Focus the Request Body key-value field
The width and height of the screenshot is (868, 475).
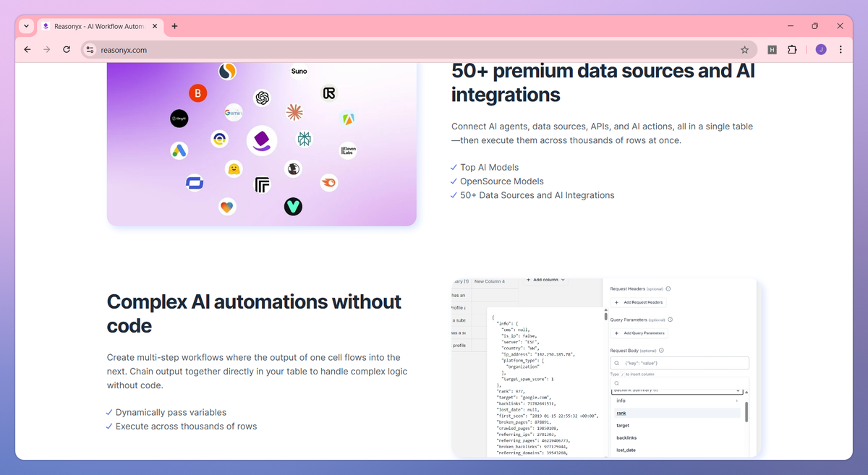click(x=680, y=363)
